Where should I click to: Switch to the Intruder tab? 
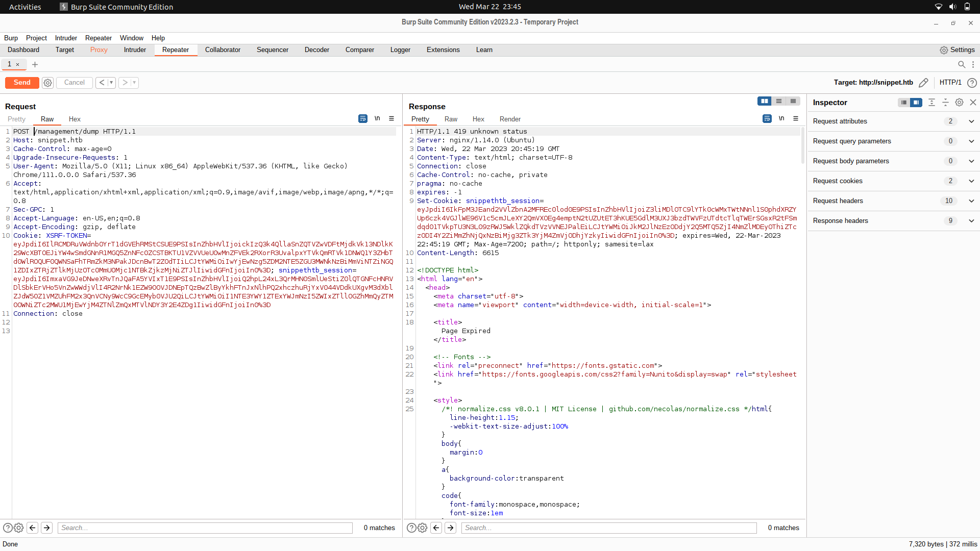coord(135,49)
